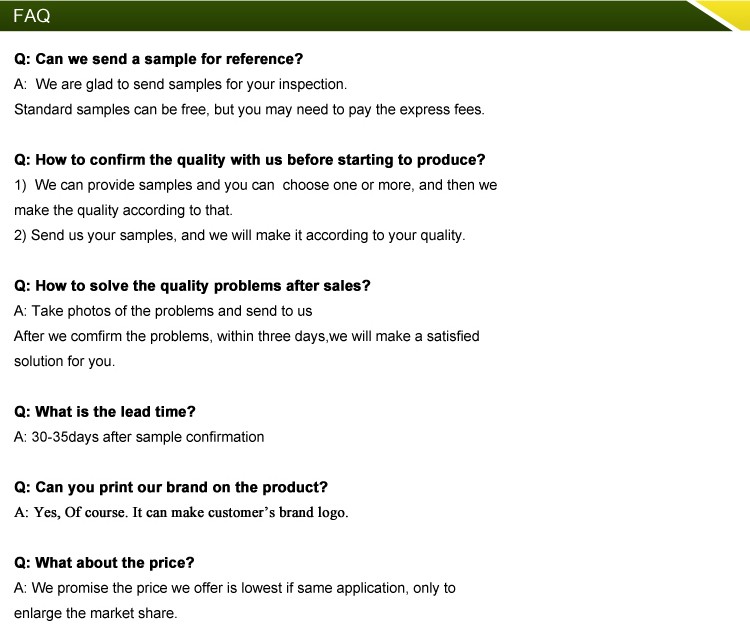
Task: Click the 'solution for you' line
Action: [65, 361]
